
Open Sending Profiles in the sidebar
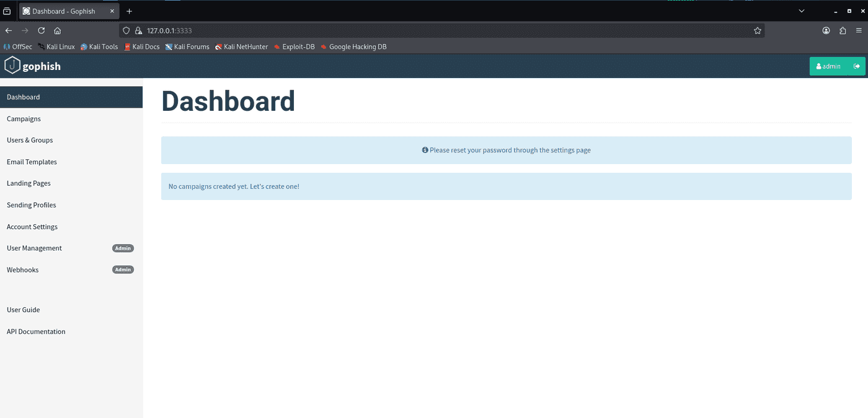71,205
